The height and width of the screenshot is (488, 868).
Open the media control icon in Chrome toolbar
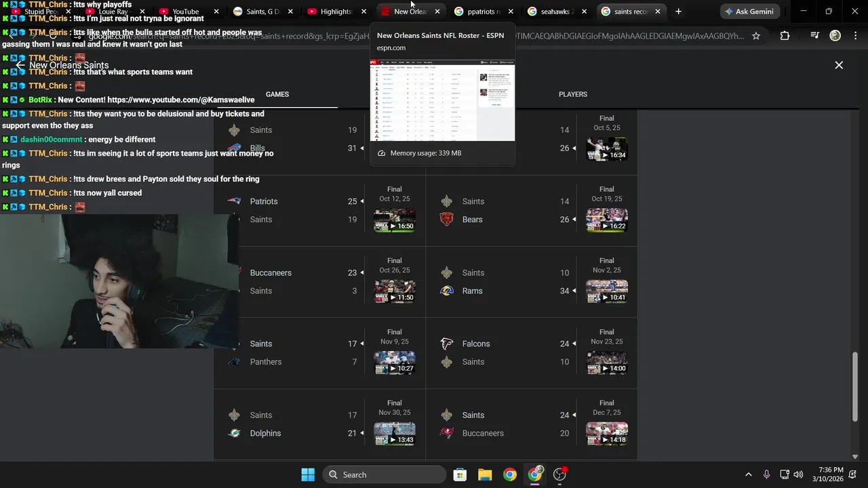point(814,36)
